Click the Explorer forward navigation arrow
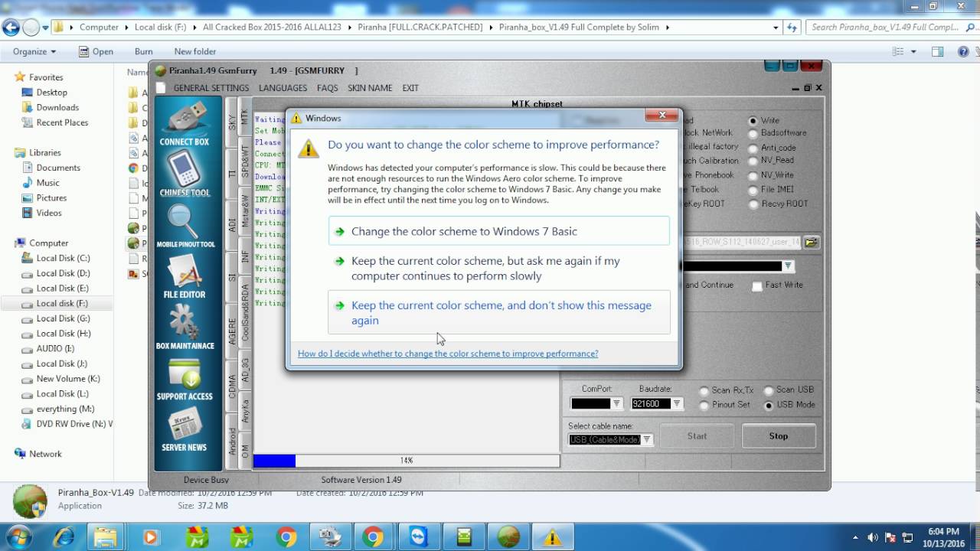Image resolution: width=980 pixels, height=551 pixels. pyautogui.click(x=31, y=28)
